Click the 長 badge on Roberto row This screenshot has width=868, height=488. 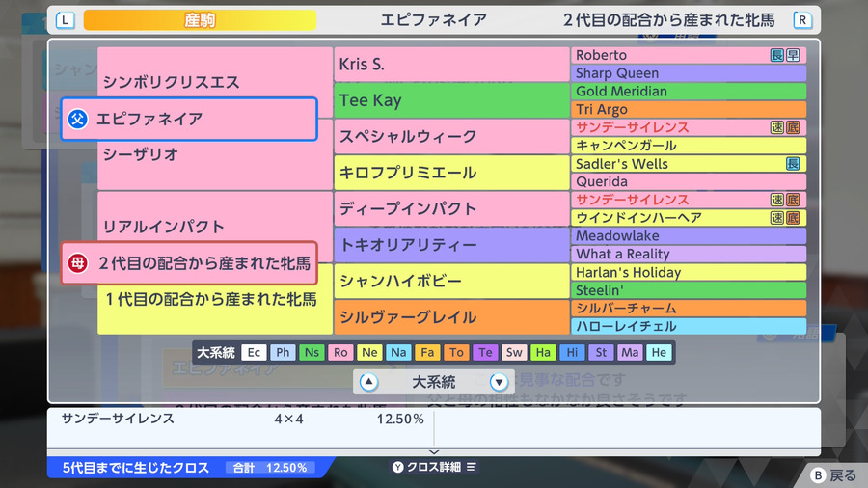777,55
